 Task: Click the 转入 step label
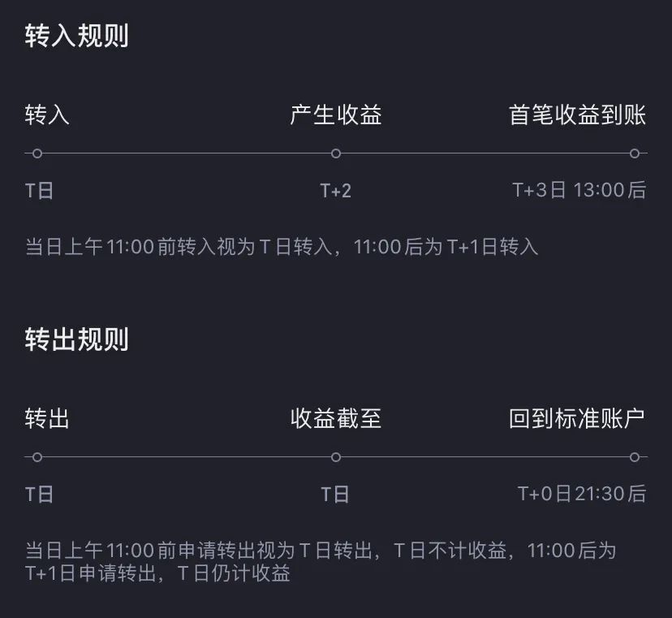tap(47, 115)
